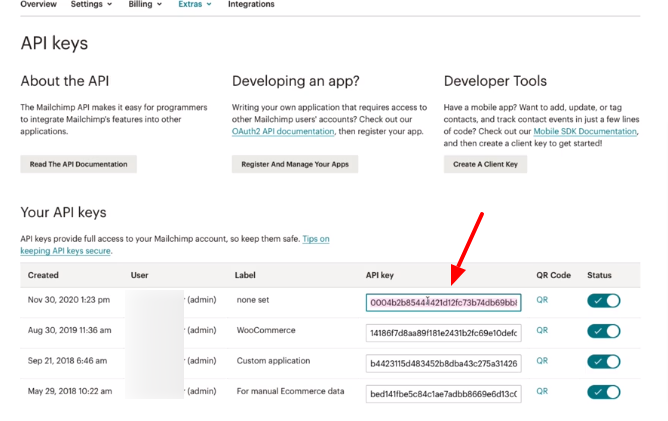Select the Custom application API key field
The width and height of the screenshot is (668, 421).
point(443,363)
